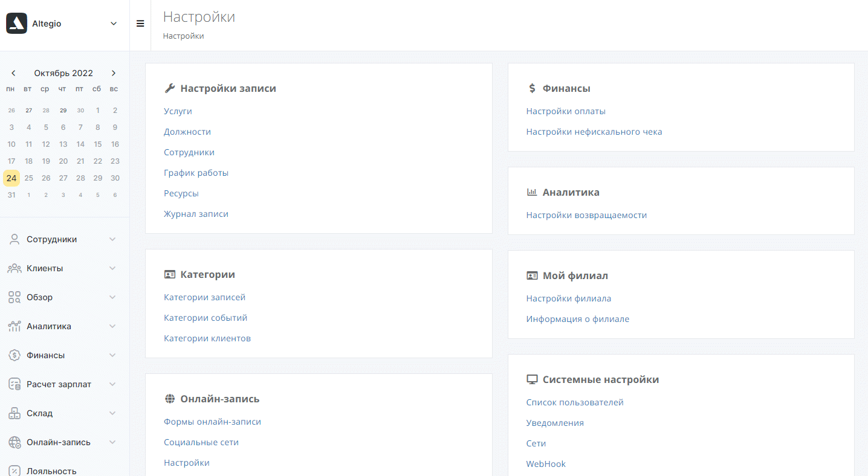Select October 24 in the calendar
The width and height of the screenshot is (868, 476).
pyautogui.click(x=11, y=178)
